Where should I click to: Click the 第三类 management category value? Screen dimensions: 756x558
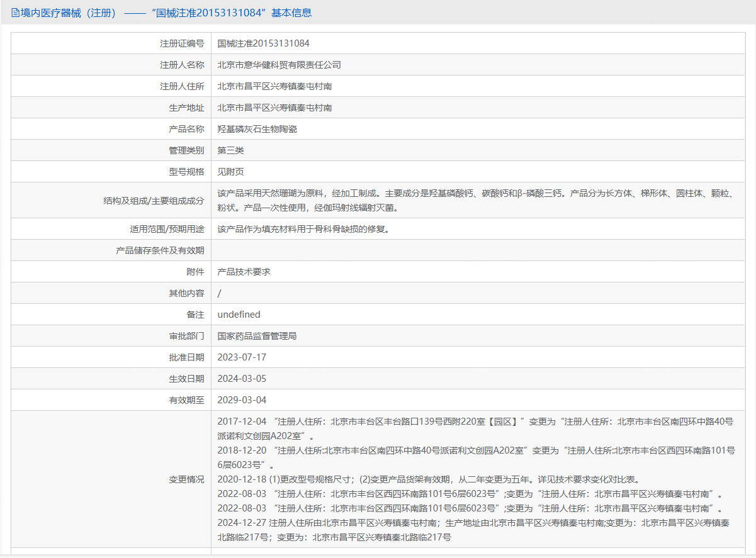(230, 150)
